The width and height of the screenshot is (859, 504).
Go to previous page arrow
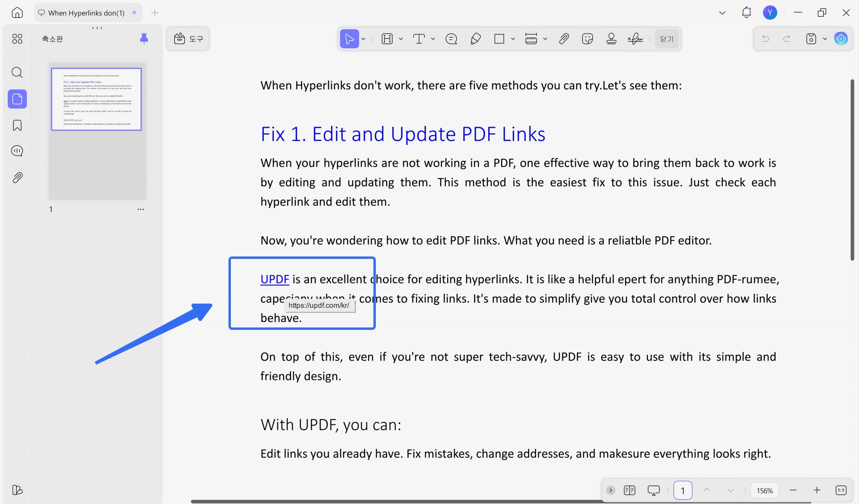(x=707, y=490)
